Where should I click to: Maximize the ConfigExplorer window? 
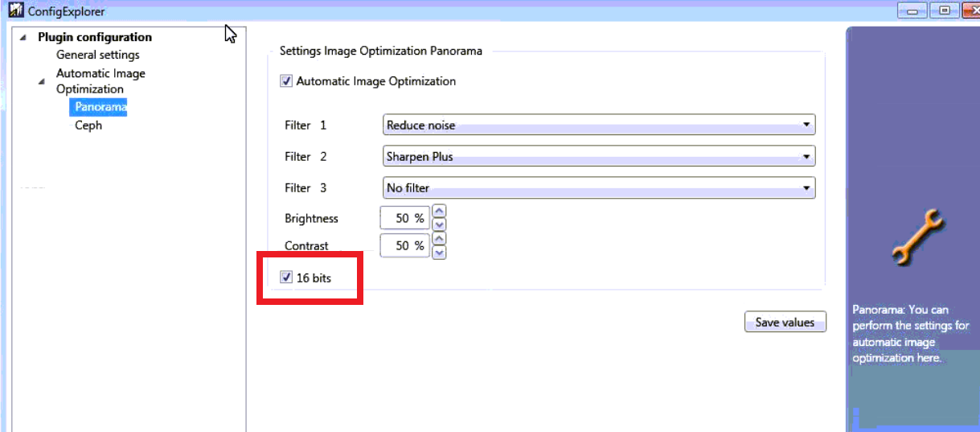(x=945, y=10)
